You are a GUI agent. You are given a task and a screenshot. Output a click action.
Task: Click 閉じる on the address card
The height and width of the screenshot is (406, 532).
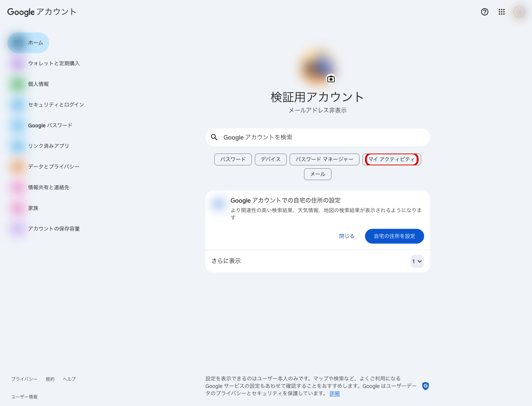[x=347, y=236]
